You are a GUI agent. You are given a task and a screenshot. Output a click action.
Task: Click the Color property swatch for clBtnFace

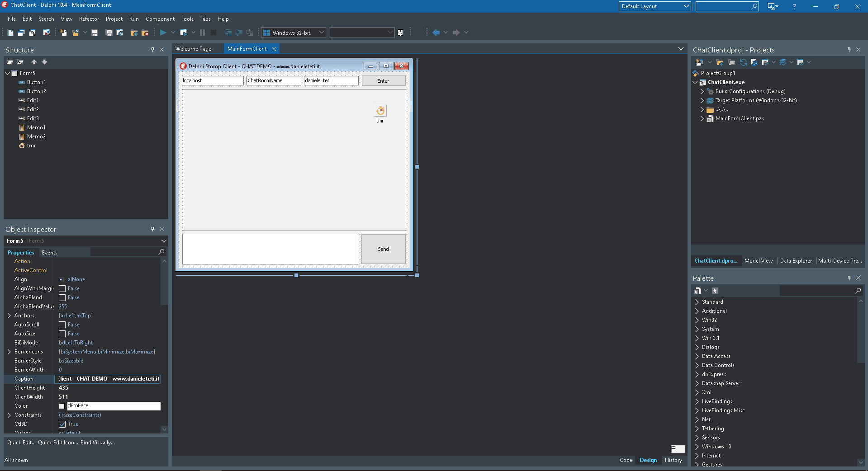(x=62, y=406)
